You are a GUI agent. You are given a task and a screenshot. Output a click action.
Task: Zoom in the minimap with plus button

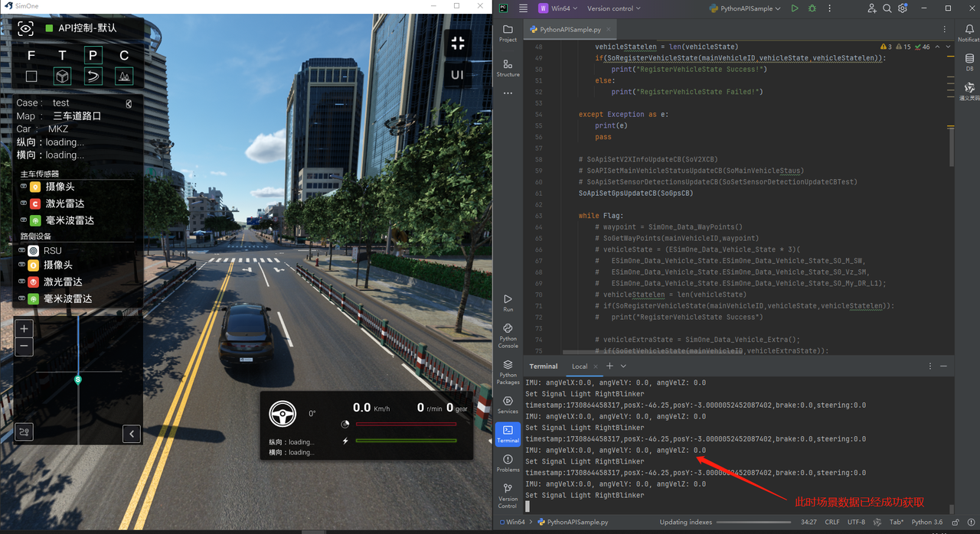(24, 329)
